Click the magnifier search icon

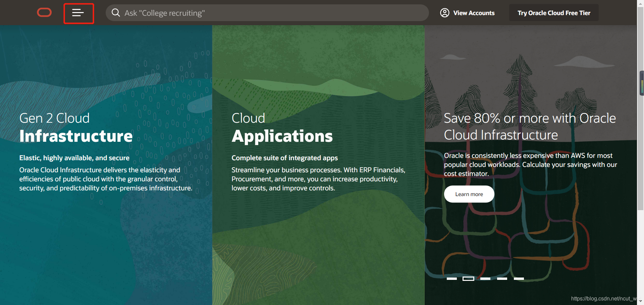pos(116,13)
